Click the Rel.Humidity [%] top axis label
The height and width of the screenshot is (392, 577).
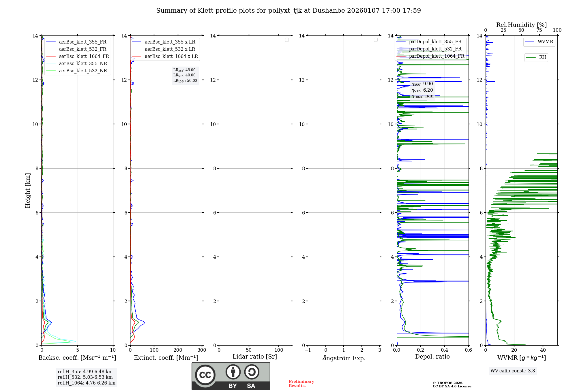pos(521,25)
